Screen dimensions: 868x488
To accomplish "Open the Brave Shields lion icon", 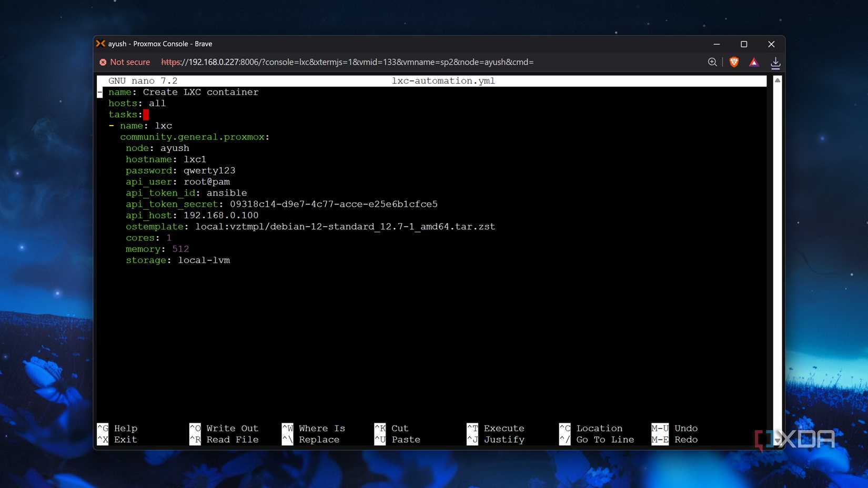I will coord(734,62).
